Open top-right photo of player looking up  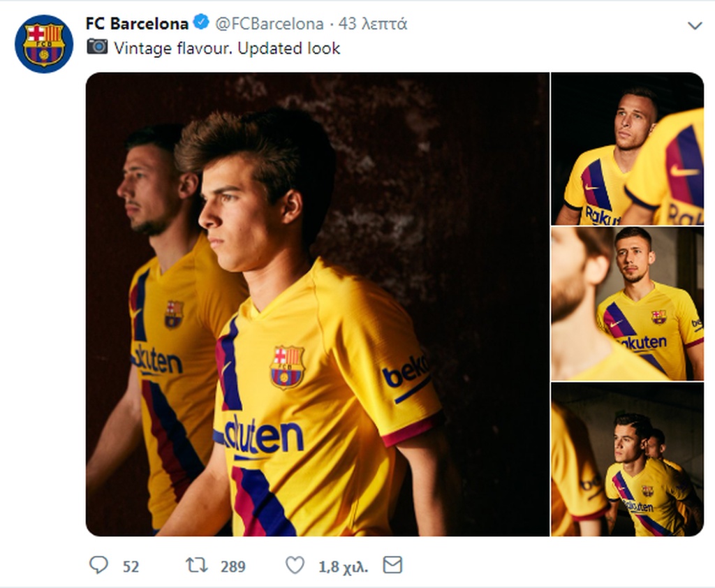pyautogui.click(x=627, y=148)
